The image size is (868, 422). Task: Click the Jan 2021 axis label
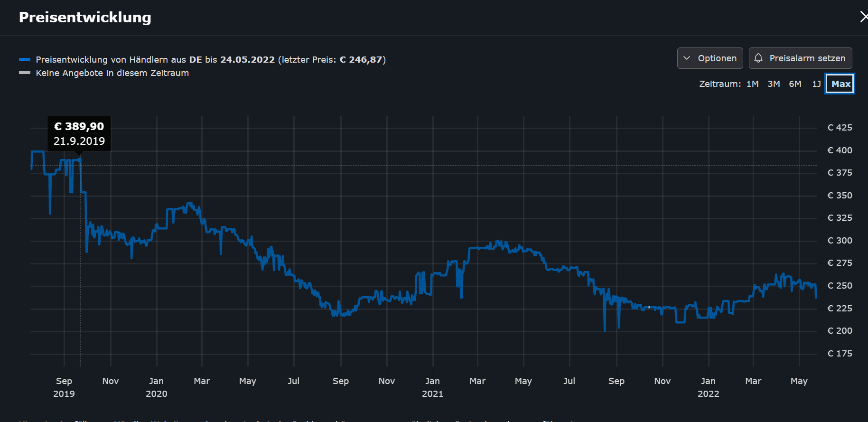click(432, 387)
